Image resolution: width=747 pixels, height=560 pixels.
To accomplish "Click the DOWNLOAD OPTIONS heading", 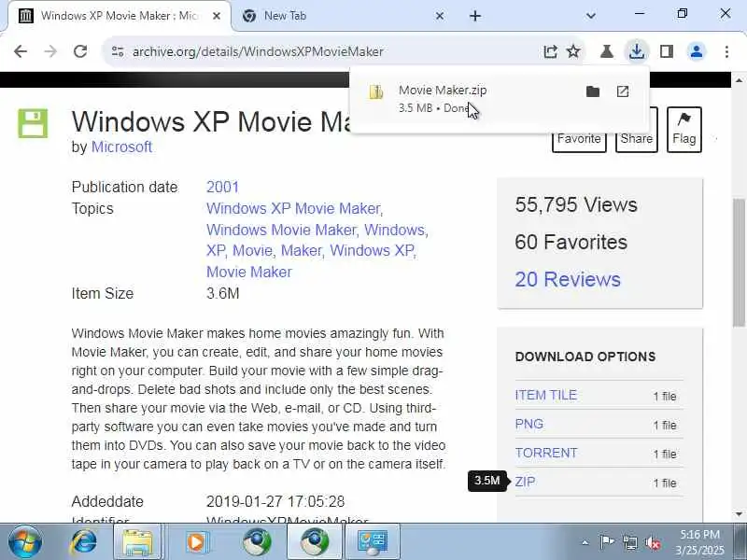I will point(585,357).
